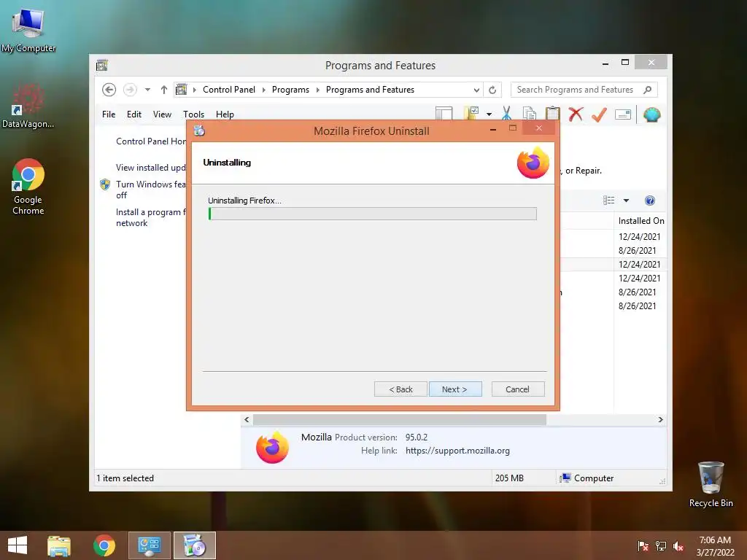Expand chevron after Control Panel breadcrumb
The image size is (747, 560).
click(x=263, y=90)
